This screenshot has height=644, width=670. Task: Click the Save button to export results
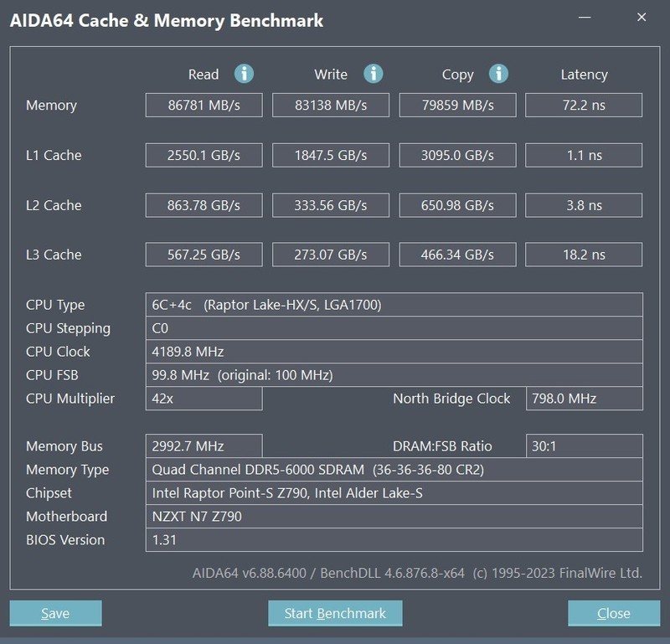click(x=55, y=613)
